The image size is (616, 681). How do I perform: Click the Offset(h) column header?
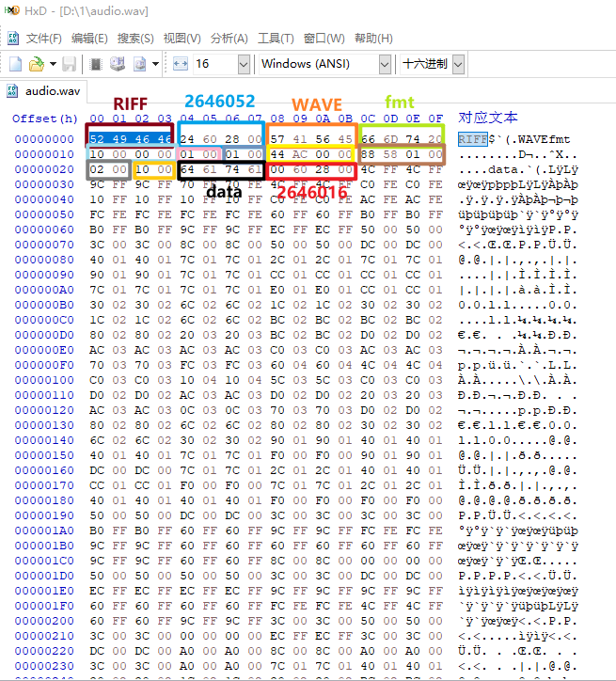click(45, 119)
